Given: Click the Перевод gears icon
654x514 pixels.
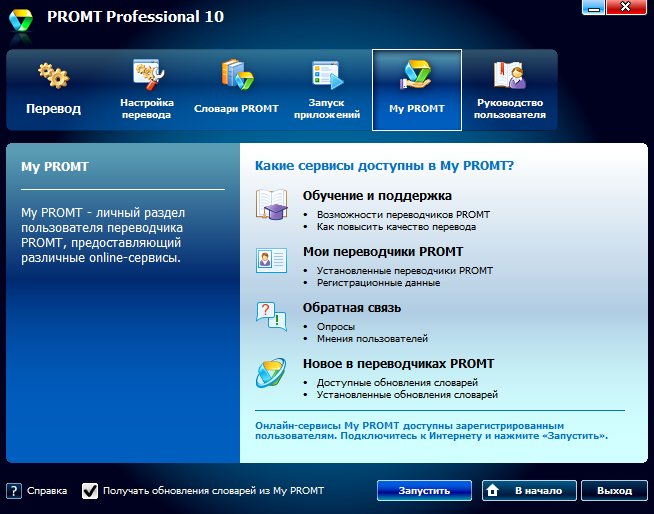Looking at the screenshot, I should [x=54, y=76].
